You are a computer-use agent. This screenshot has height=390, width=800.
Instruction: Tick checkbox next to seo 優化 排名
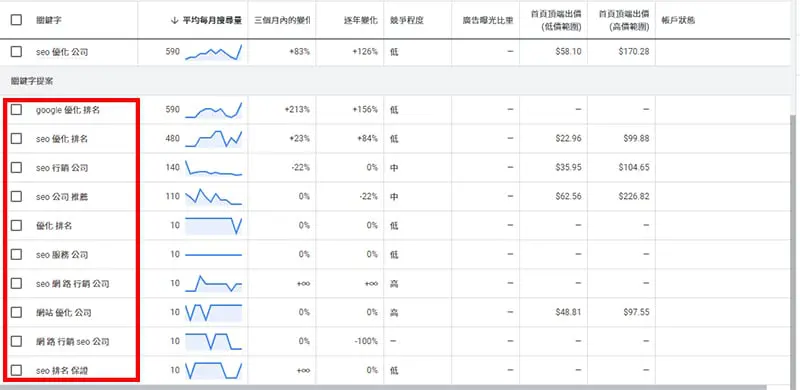click(x=16, y=138)
